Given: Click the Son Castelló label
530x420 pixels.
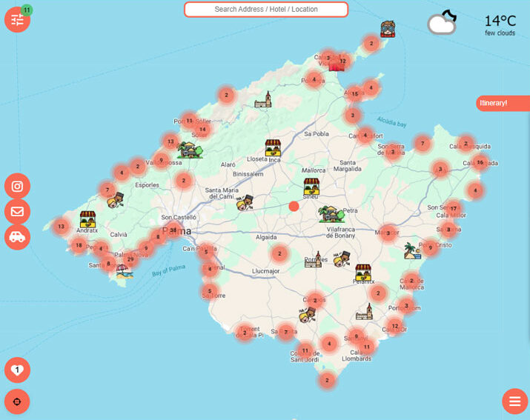Looking at the screenshot, I should (x=179, y=217).
